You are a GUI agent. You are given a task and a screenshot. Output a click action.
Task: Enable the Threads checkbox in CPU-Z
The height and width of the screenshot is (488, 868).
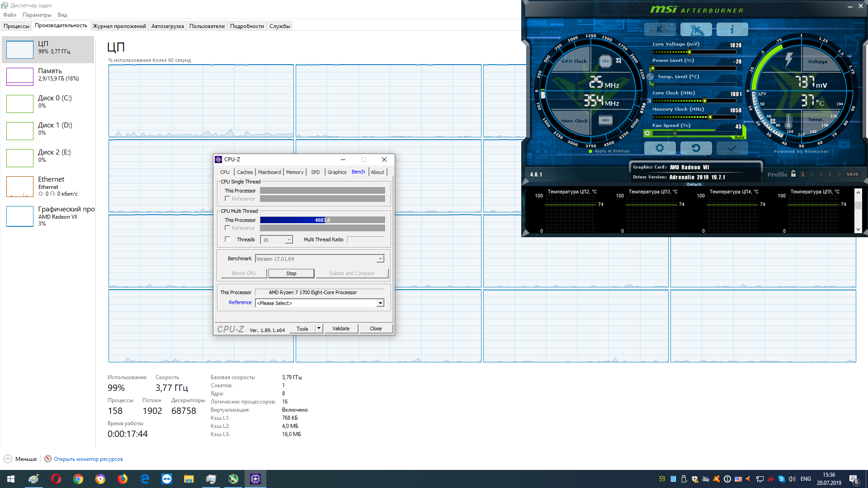tap(227, 239)
